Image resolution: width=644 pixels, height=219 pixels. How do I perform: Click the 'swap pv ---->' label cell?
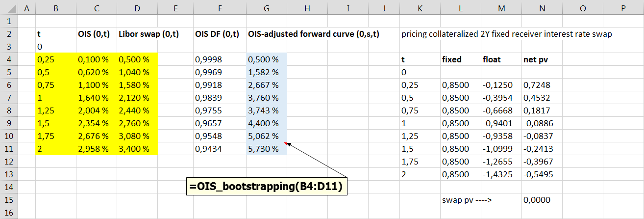(467, 200)
